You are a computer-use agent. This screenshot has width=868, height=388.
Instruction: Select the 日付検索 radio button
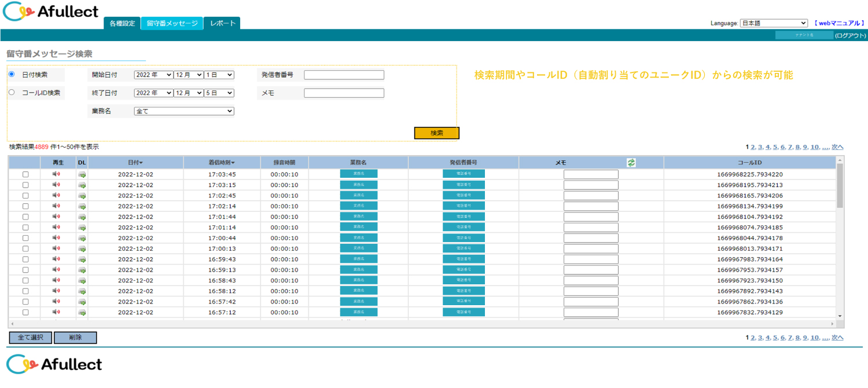[12, 74]
